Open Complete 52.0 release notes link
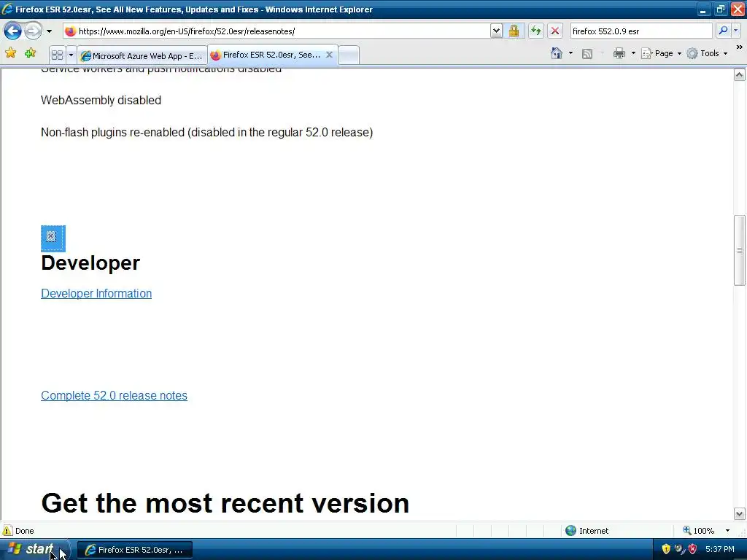747x560 pixels. tap(114, 395)
